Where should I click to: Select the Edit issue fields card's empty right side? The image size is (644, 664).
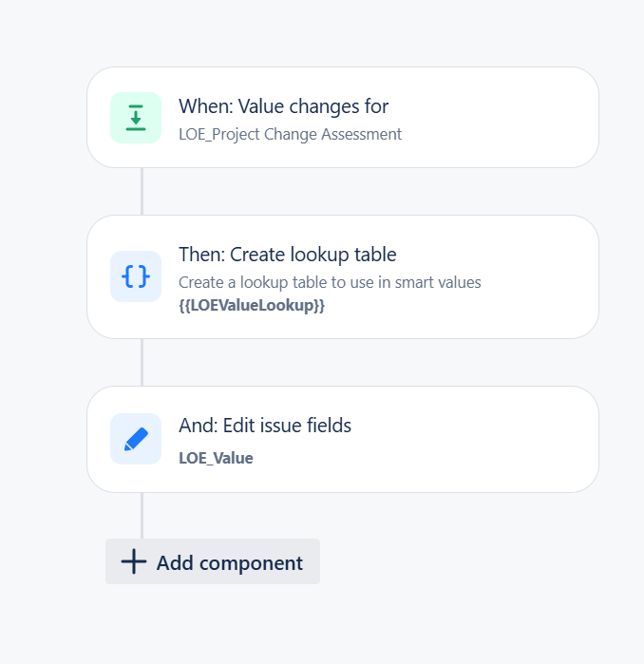point(474,439)
